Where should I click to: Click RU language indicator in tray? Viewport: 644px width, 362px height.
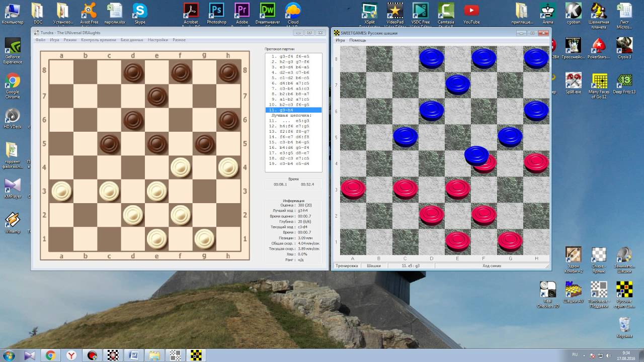tap(575, 355)
